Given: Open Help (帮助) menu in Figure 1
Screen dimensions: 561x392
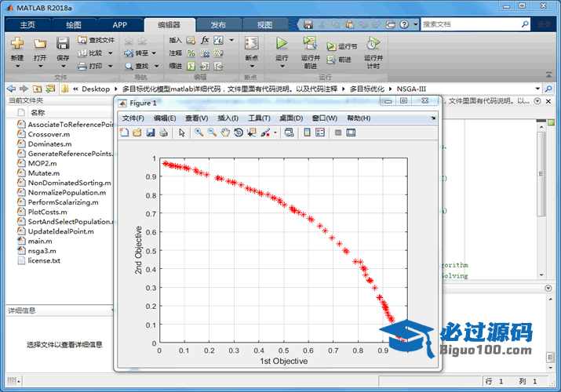Looking at the screenshot, I should (359, 118).
